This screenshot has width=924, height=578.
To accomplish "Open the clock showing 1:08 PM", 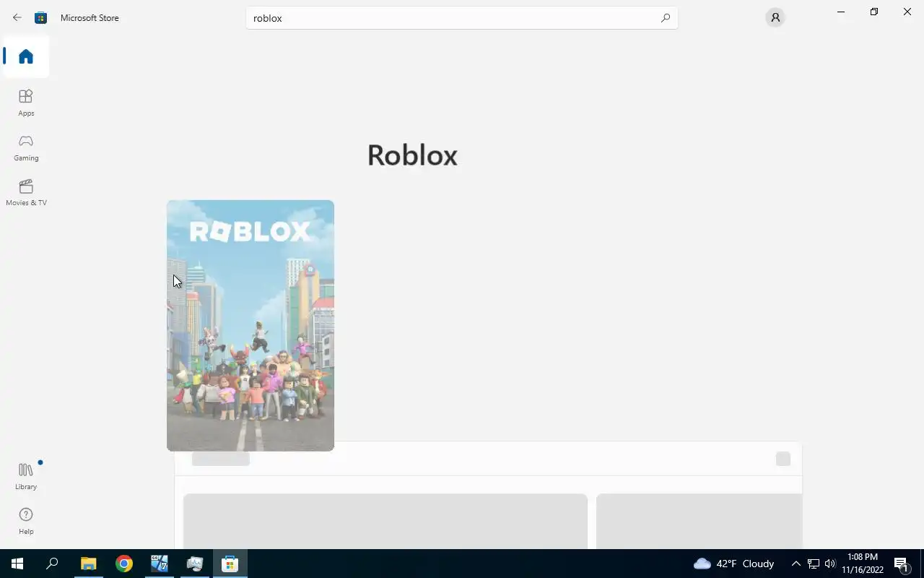I will [863, 564].
